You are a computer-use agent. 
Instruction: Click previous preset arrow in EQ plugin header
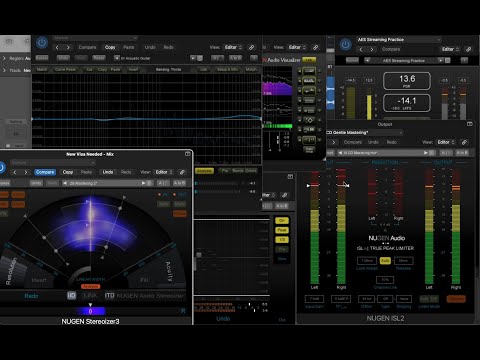57,47
